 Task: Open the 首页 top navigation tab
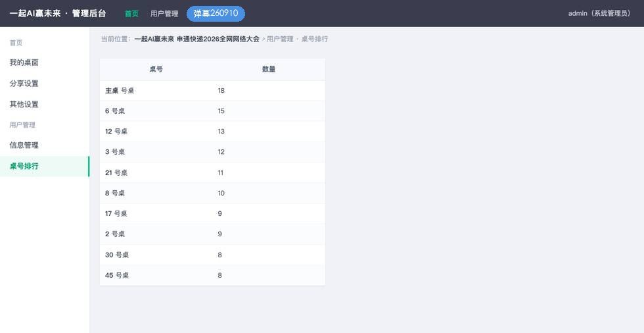(x=131, y=14)
